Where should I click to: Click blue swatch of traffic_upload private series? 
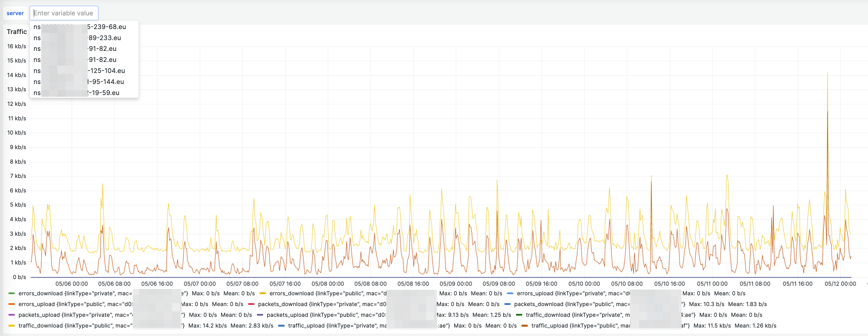click(x=281, y=326)
